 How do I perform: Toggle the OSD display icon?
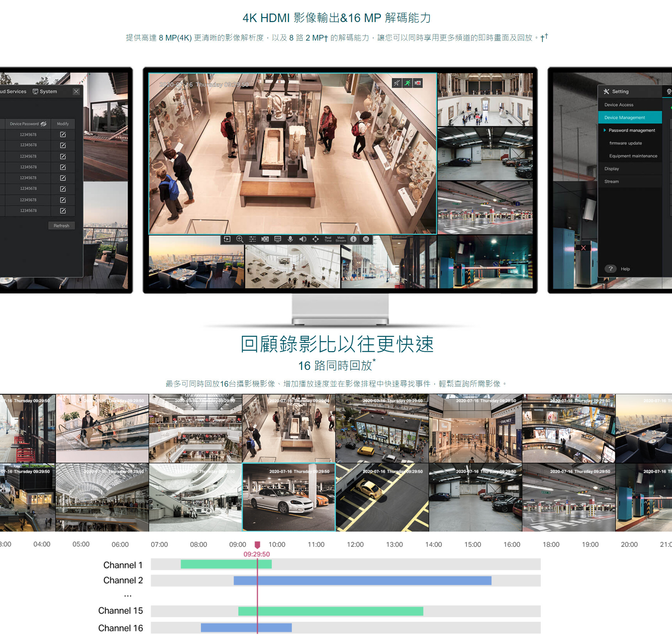278,239
